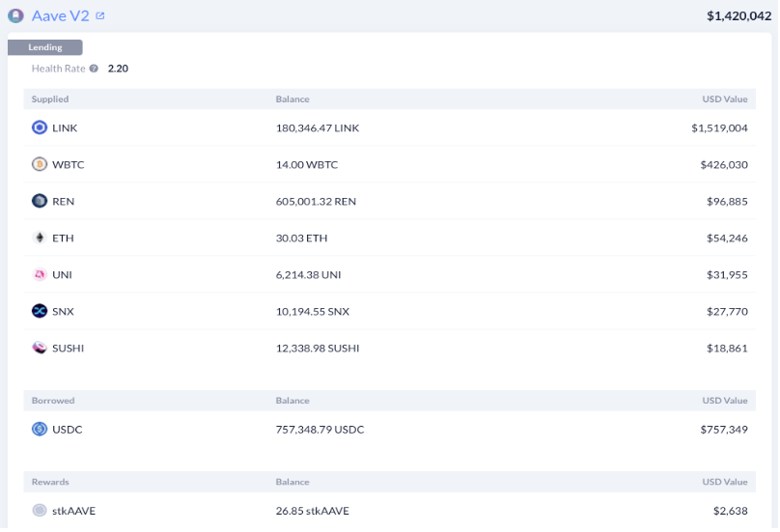Screen dimensions: 780x532
Task: Click the Health Rate help question icon
Action: (94, 69)
